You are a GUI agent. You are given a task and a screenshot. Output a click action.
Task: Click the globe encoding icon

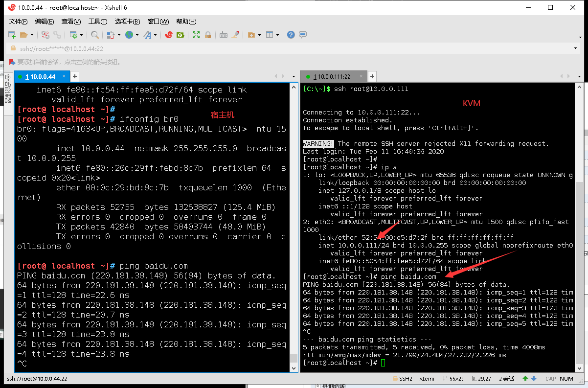coord(129,35)
